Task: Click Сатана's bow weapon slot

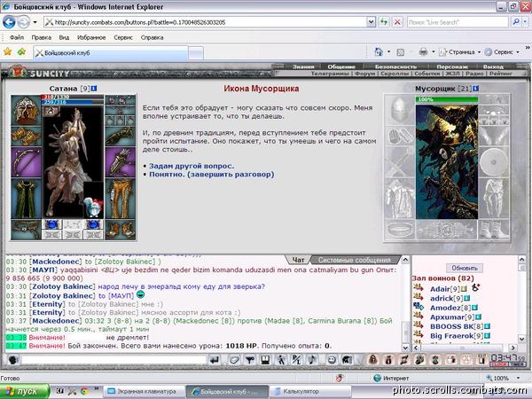Action: point(26,162)
